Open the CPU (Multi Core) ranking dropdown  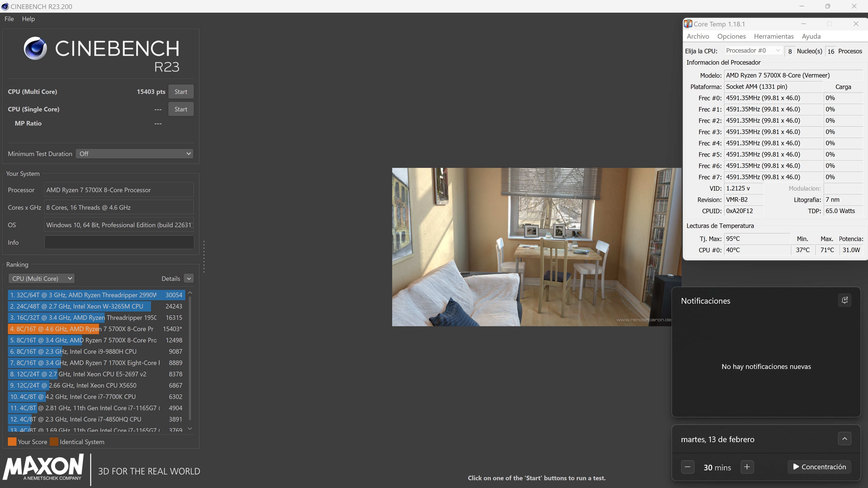[x=41, y=279]
